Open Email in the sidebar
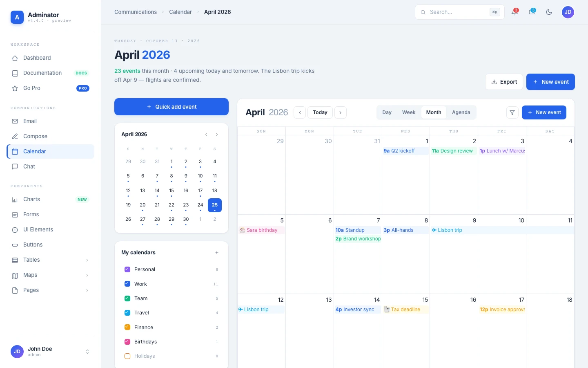588x368 pixels. tap(51, 121)
